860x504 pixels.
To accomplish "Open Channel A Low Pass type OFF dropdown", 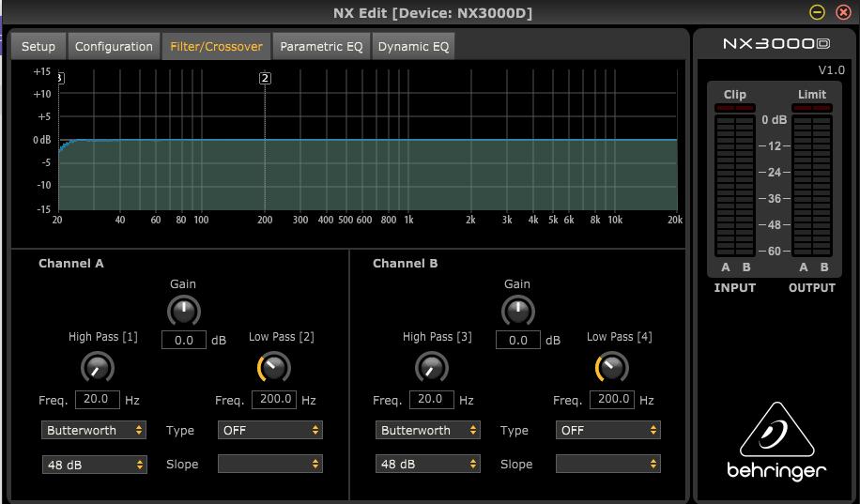I will pos(270,430).
